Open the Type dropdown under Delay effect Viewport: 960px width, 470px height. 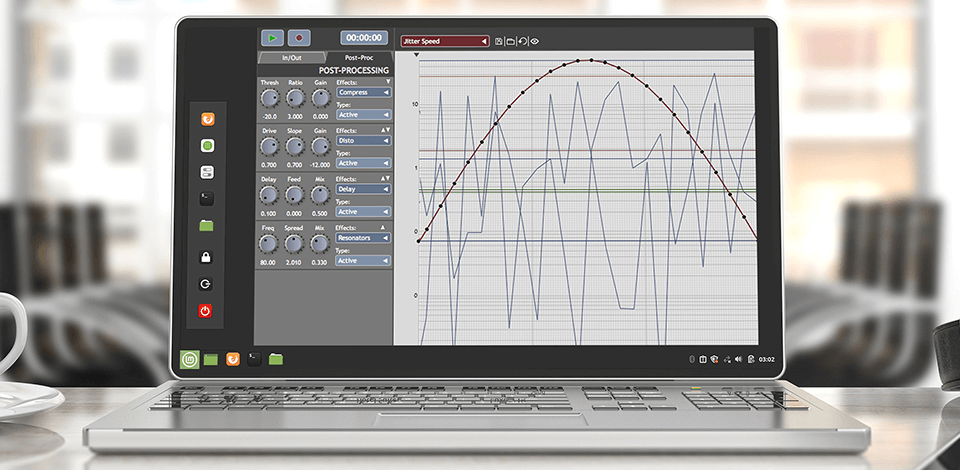pos(364,212)
